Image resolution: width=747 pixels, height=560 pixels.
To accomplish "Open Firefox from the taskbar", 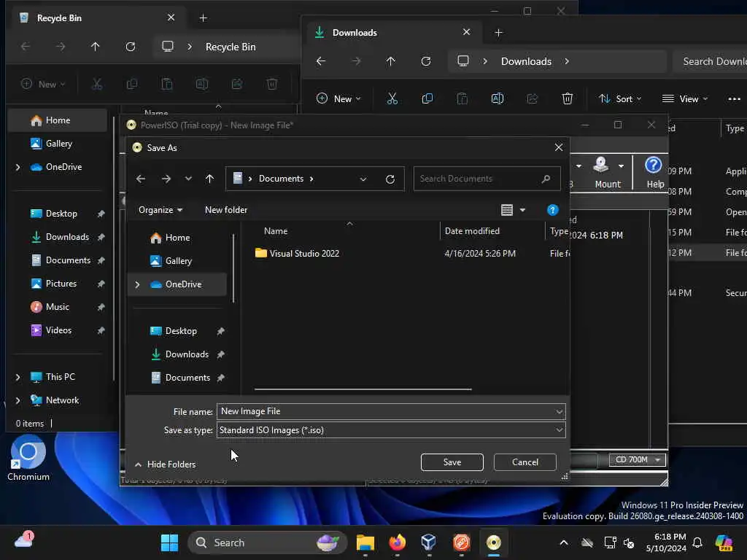I will [x=398, y=542].
